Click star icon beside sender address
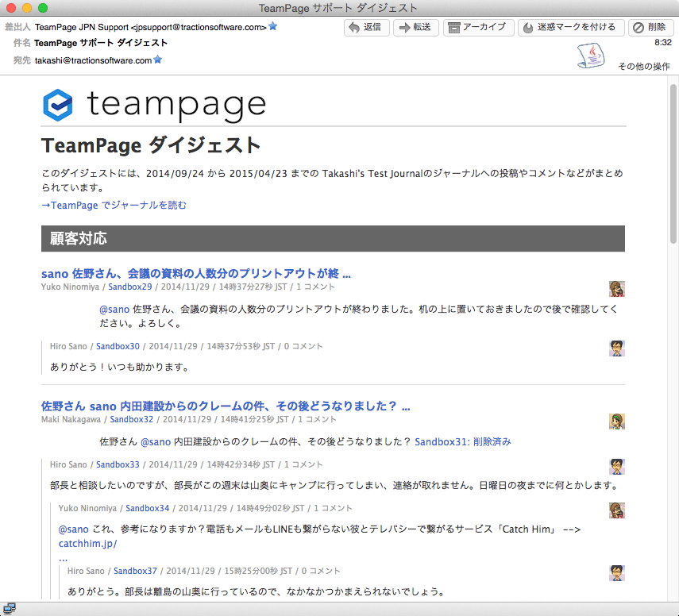This screenshot has height=616, width=679. [273, 26]
